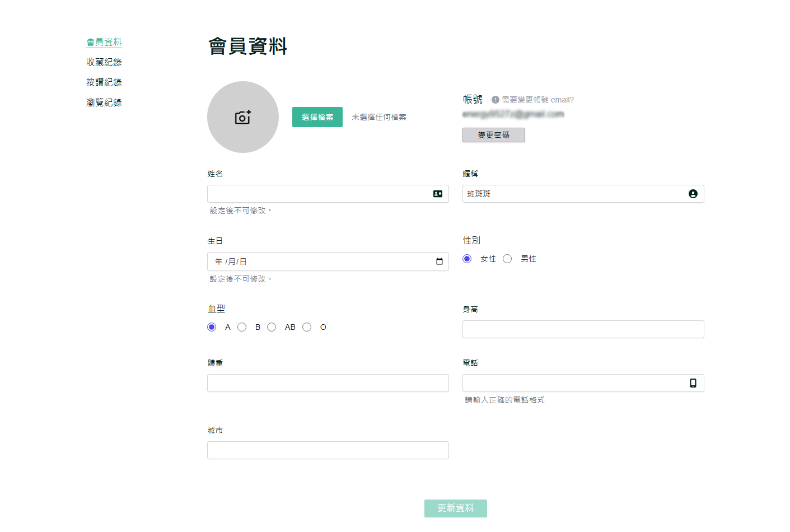The width and height of the screenshot is (790, 532).
Task: Focus the 生日 date input field
Action: pyautogui.click(x=328, y=262)
